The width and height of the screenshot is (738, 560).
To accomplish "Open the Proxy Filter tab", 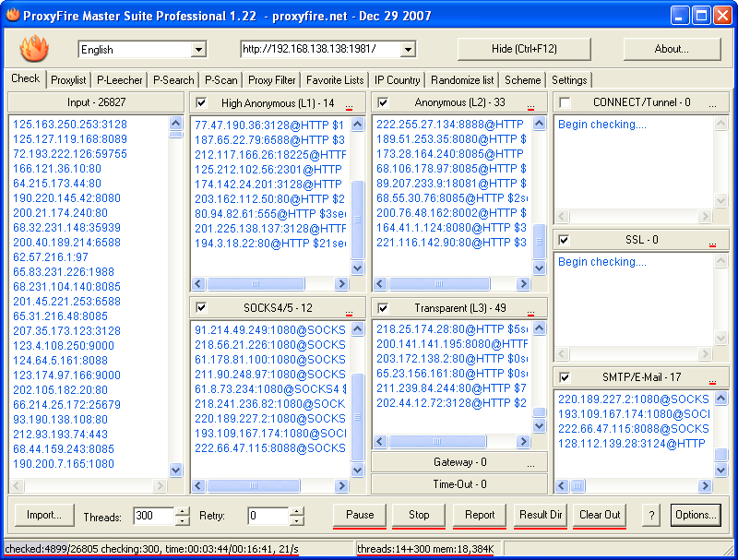I will click(x=272, y=80).
